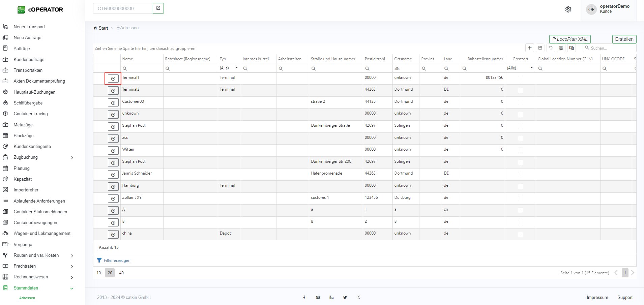Click the LocoPlan XML button
The image size is (644, 305).
[570, 39]
